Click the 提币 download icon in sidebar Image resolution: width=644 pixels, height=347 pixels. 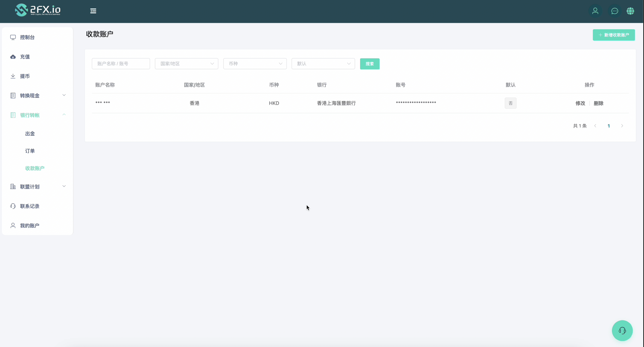coord(13,76)
